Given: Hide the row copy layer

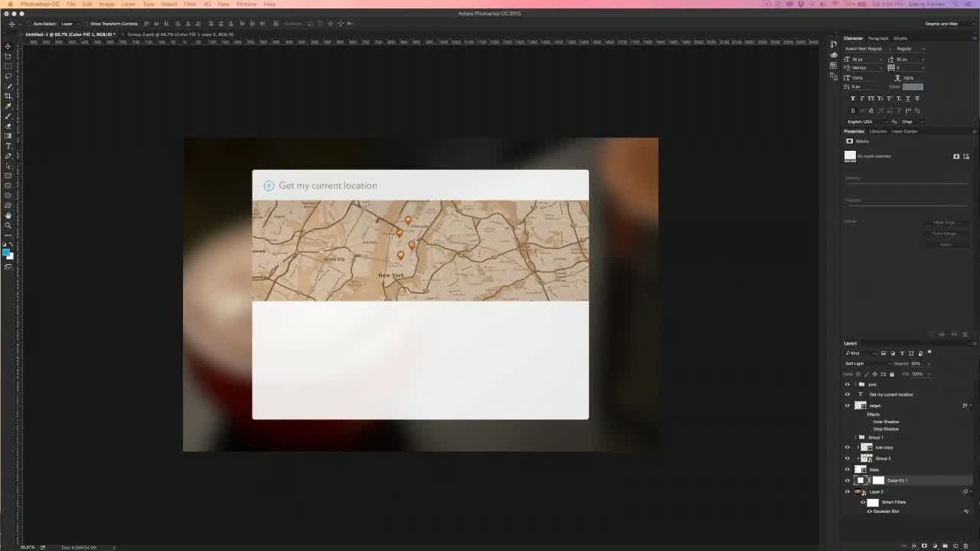Looking at the screenshot, I should [848, 448].
